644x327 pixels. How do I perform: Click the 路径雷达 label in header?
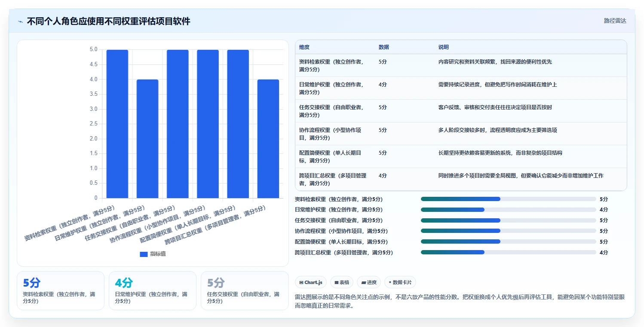tap(615, 21)
